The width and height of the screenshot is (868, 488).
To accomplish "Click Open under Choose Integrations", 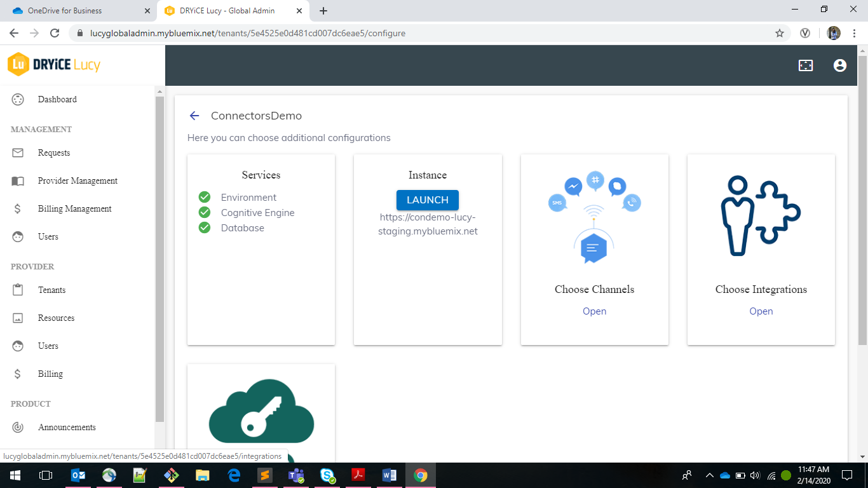I will pyautogui.click(x=761, y=311).
